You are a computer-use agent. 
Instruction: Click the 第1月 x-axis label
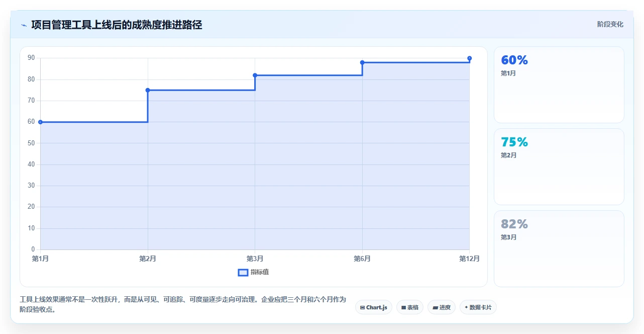coord(40,259)
